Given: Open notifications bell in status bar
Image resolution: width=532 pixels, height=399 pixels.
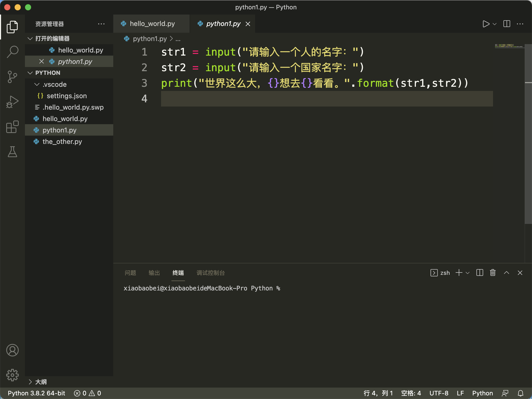Looking at the screenshot, I should (x=521, y=393).
